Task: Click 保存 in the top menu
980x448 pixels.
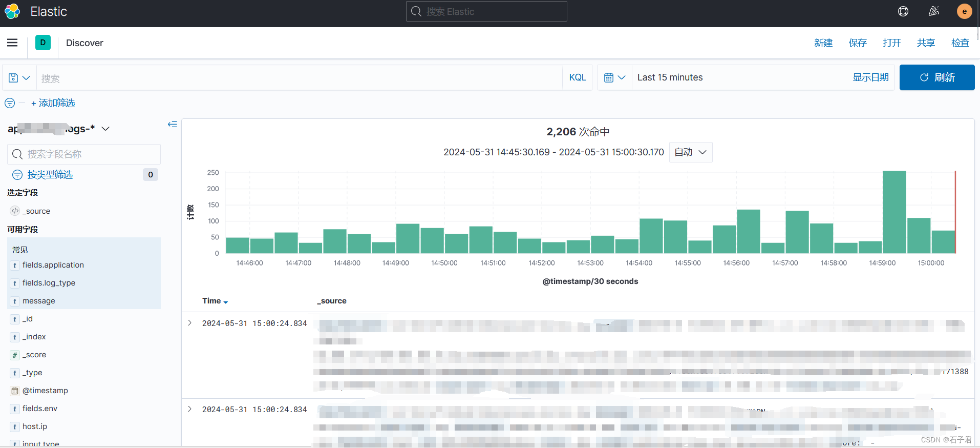Action: pos(858,43)
